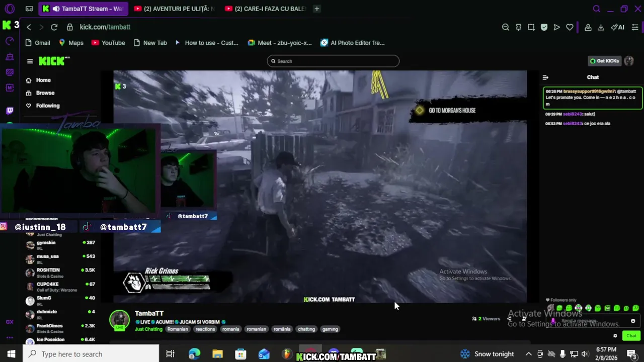Screen dimensions: 644x362
Task: Open the user avatar menu
Action: point(629,61)
